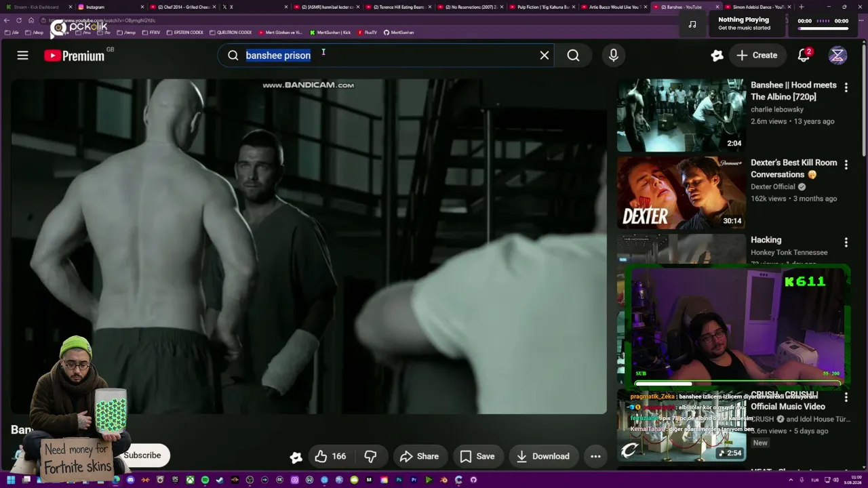Open 'Dexter's Best Kill Room Conversations' title
This screenshot has height=488, width=868.
[x=793, y=168]
